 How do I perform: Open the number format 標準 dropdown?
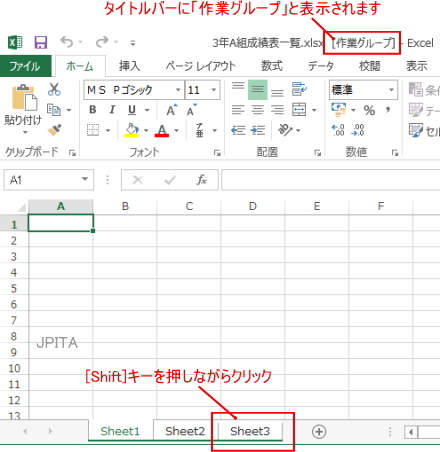391,90
